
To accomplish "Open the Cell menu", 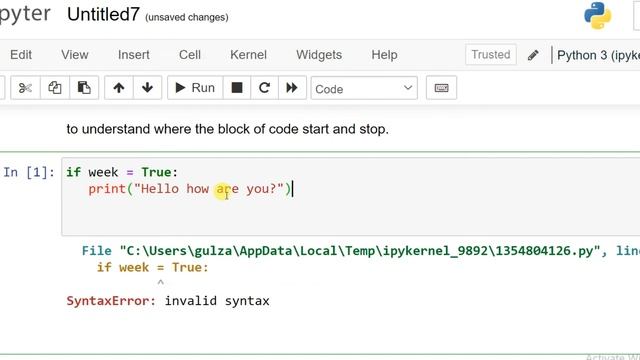I will point(190,55).
